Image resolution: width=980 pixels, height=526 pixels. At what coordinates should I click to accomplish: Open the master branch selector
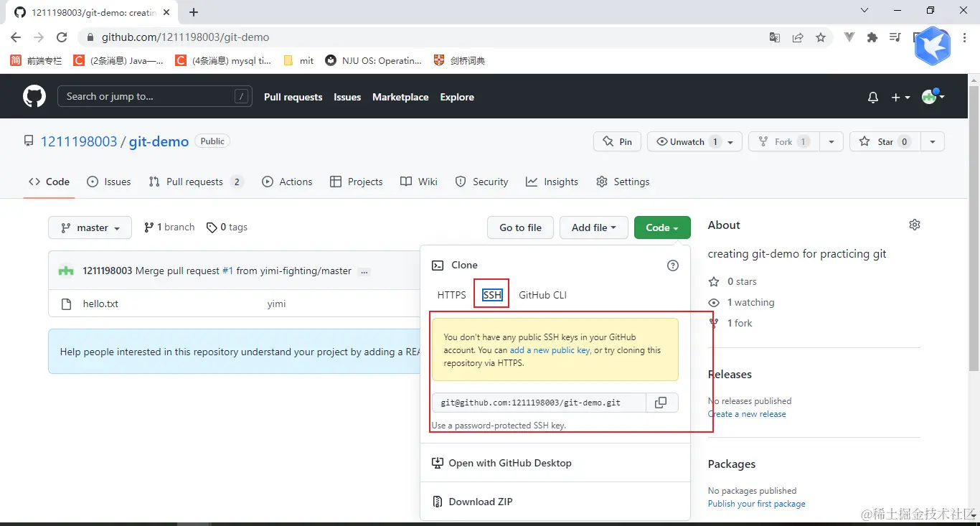tap(90, 227)
